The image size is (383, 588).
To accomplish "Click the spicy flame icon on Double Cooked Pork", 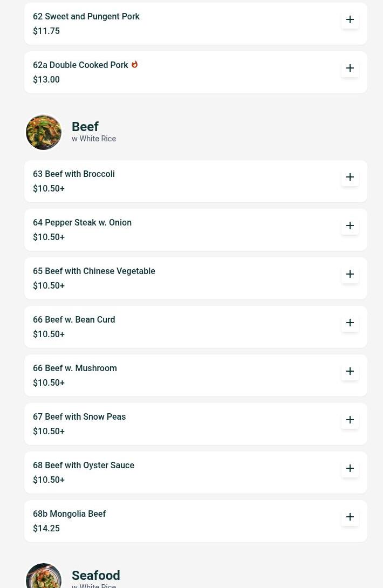I will [x=134, y=64].
